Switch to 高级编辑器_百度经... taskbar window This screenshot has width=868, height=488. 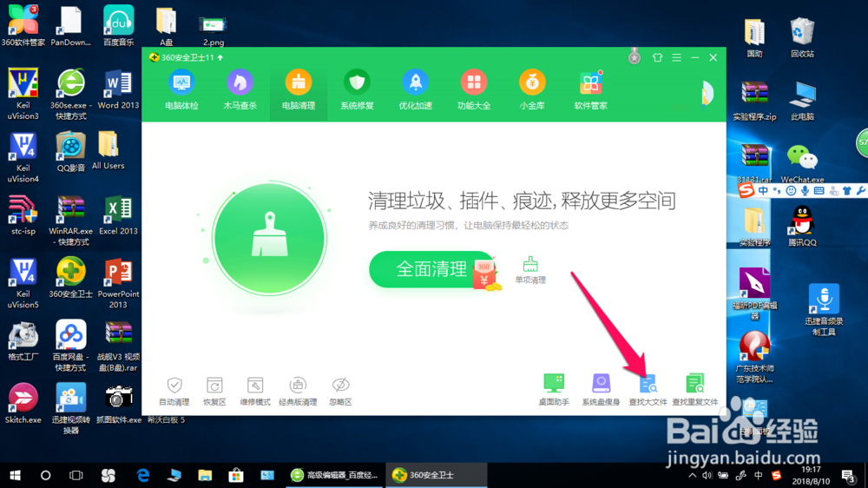[x=334, y=475]
